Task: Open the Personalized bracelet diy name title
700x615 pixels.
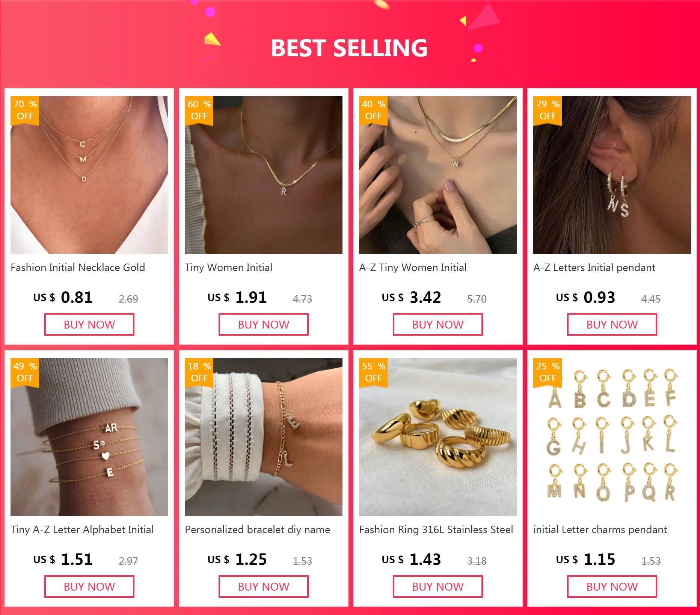Action: pos(258,530)
